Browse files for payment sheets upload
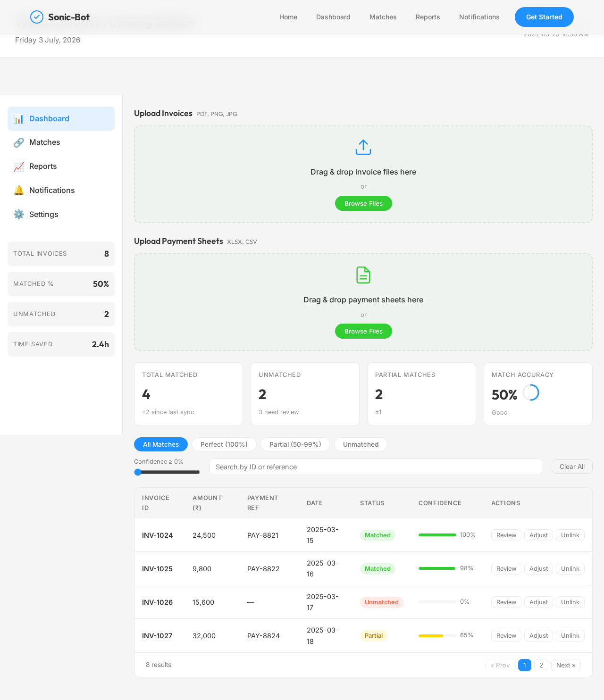The image size is (604, 700). pyautogui.click(x=363, y=331)
